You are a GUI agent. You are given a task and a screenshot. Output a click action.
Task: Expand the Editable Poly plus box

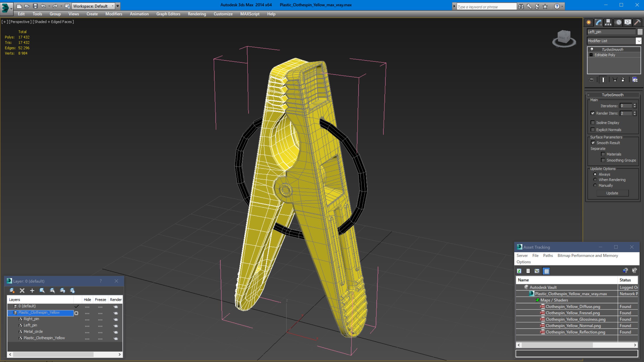pos(591,55)
